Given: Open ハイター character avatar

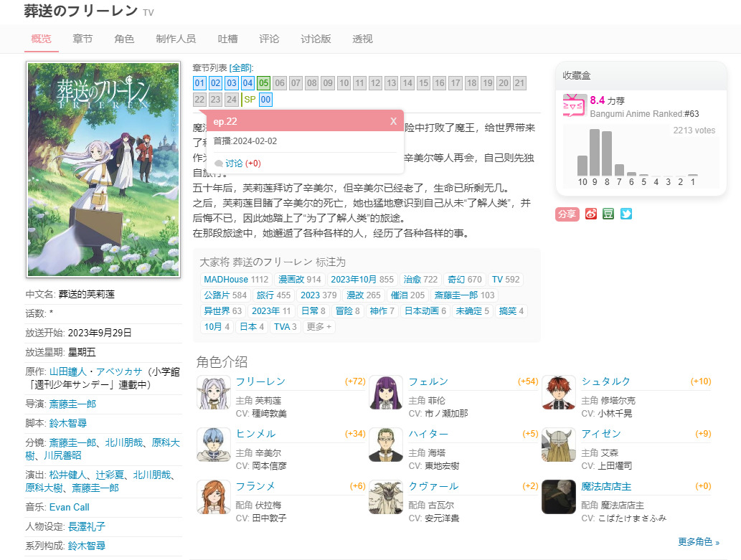Looking at the screenshot, I should [386, 445].
